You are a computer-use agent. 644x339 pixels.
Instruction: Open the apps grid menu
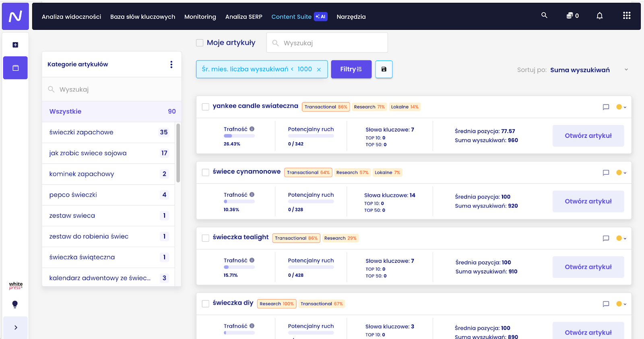coord(627,16)
